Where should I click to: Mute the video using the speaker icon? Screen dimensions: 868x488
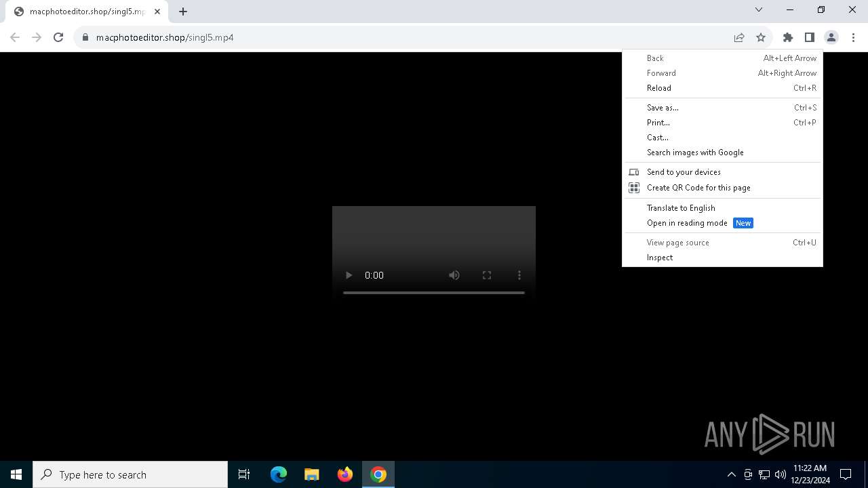point(454,275)
